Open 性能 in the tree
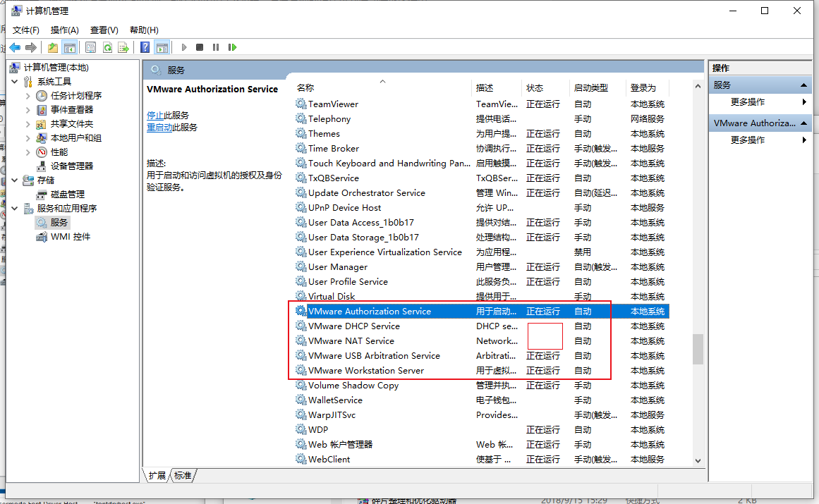The width and height of the screenshot is (819, 504). click(59, 152)
